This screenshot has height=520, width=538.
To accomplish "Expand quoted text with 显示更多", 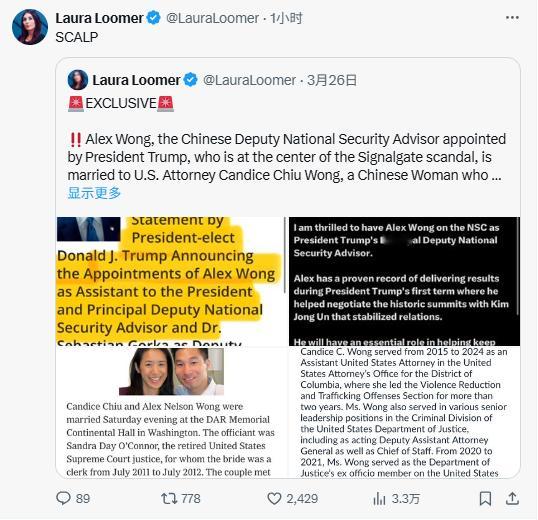I will 94,193.
